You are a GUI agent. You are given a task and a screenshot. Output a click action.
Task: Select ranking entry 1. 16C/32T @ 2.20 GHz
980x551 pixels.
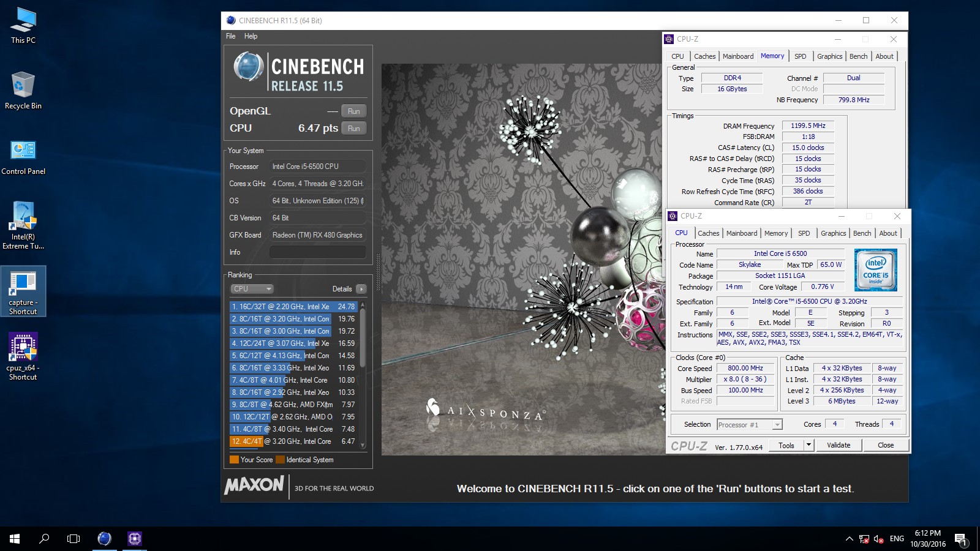(293, 307)
